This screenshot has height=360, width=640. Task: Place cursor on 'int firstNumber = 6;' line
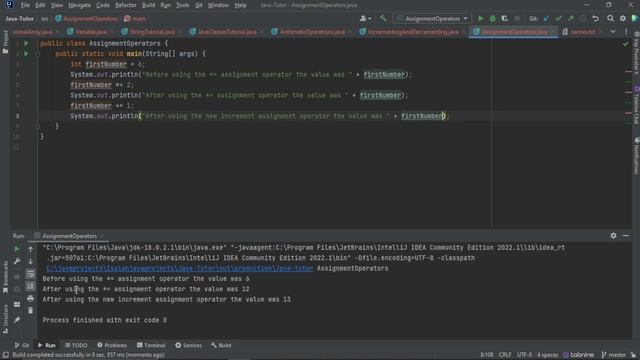pos(107,64)
